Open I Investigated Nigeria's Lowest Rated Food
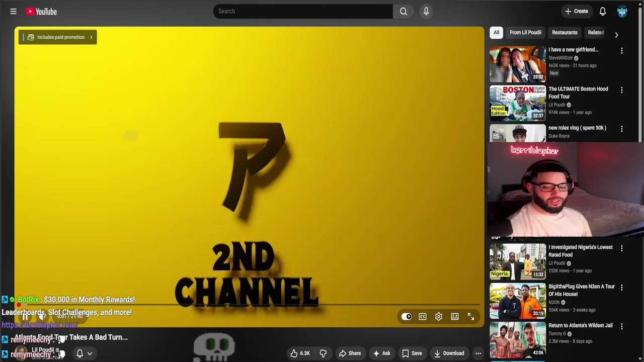 point(581,251)
